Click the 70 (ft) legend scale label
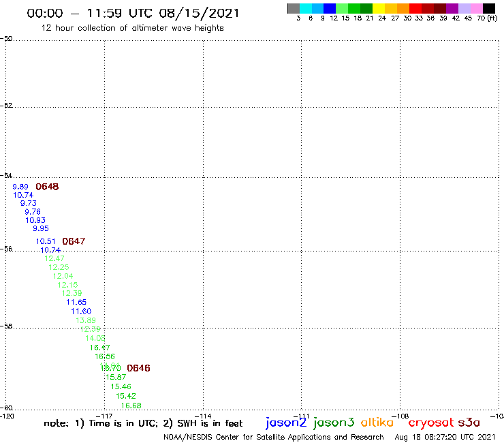The height and width of the screenshot is (443, 504). coord(487,18)
